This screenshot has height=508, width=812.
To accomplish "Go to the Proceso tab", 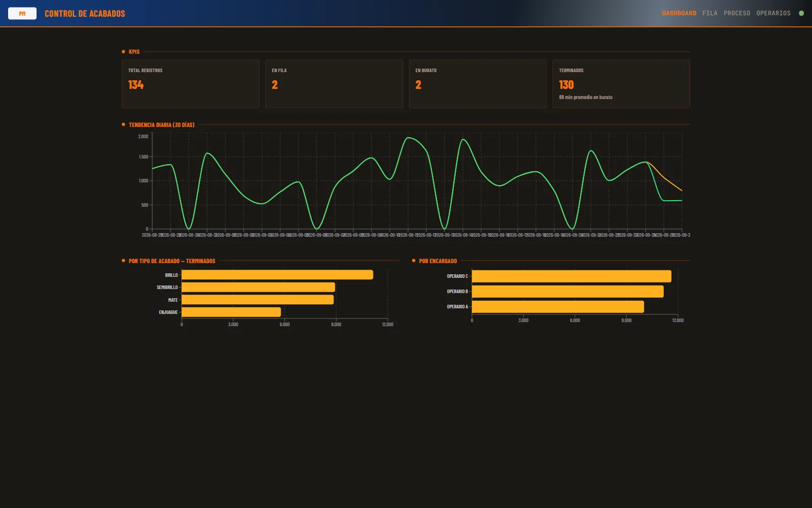I will pos(737,13).
